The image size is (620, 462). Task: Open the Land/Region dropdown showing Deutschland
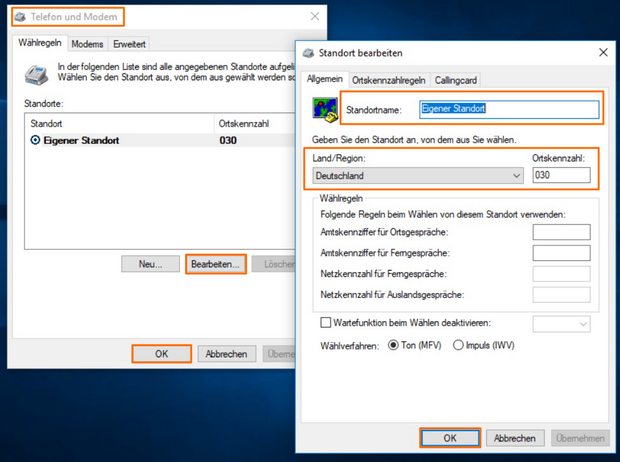tap(417, 176)
